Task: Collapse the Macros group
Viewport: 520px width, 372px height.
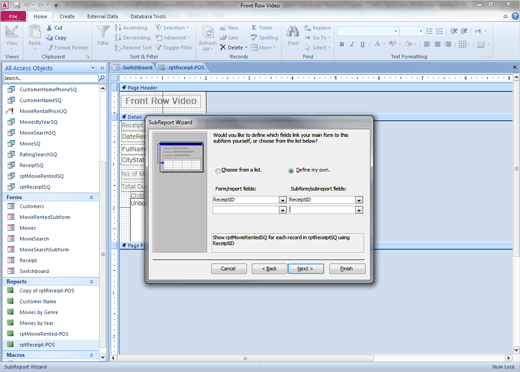Action: coord(91,355)
